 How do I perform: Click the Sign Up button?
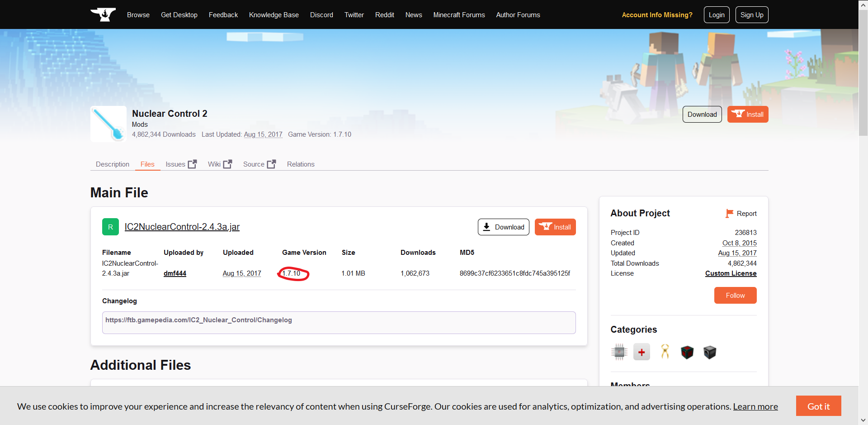(x=752, y=15)
